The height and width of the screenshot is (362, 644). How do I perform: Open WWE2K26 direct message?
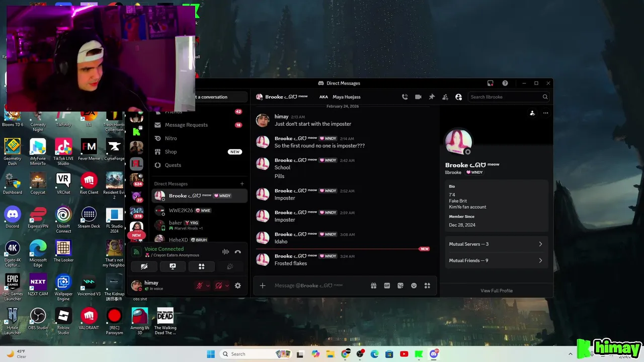pyautogui.click(x=199, y=211)
